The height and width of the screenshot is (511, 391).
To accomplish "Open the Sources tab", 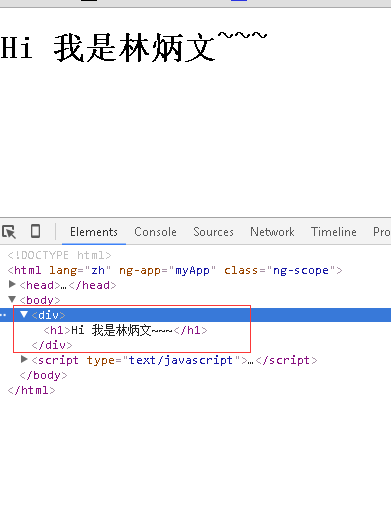I will coord(213,232).
